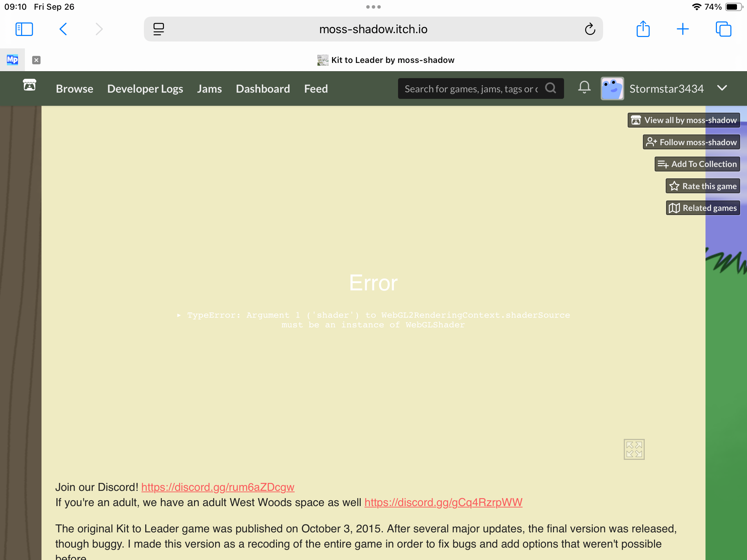Reload the moss-shadow.itch.io page
Image resolution: width=747 pixels, height=560 pixels.
590,29
